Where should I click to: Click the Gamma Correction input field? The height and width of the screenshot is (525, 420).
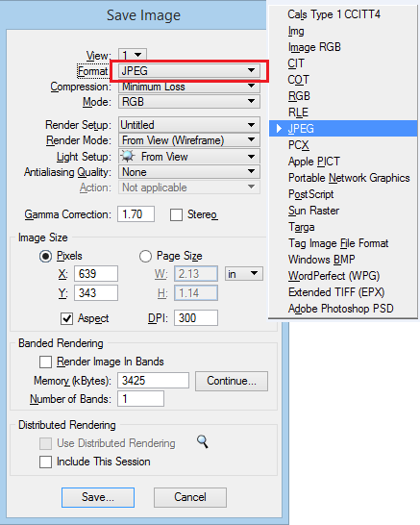pyautogui.click(x=136, y=214)
